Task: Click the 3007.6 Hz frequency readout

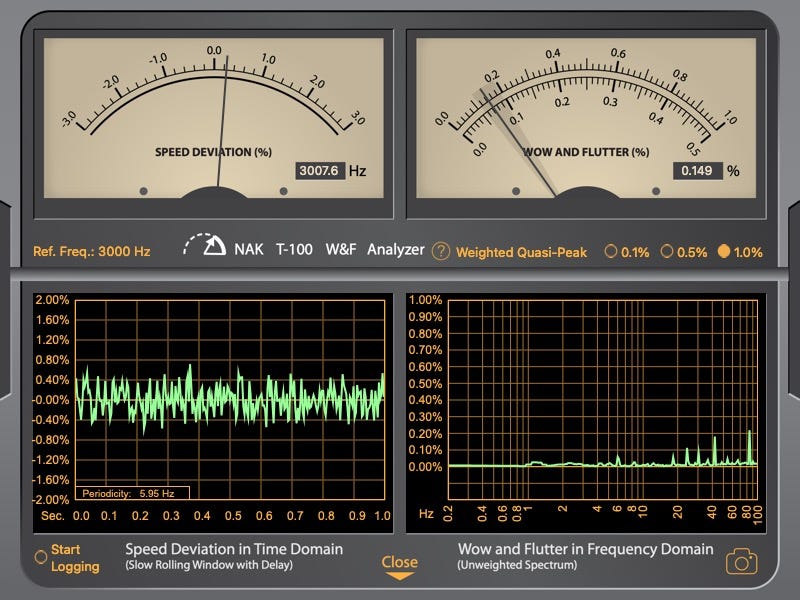Action: click(320, 171)
